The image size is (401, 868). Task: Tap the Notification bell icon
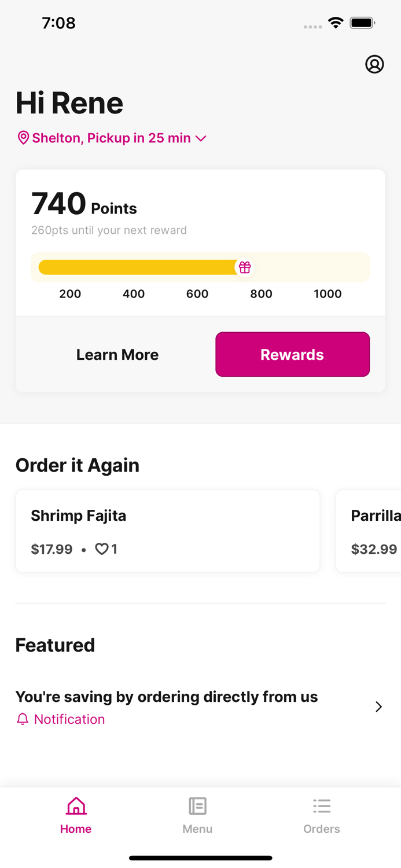point(23,719)
